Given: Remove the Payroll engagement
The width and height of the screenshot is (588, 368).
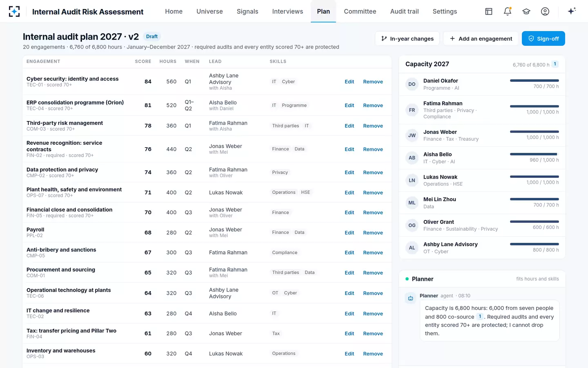Looking at the screenshot, I should pyautogui.click(x=373, y=233).
